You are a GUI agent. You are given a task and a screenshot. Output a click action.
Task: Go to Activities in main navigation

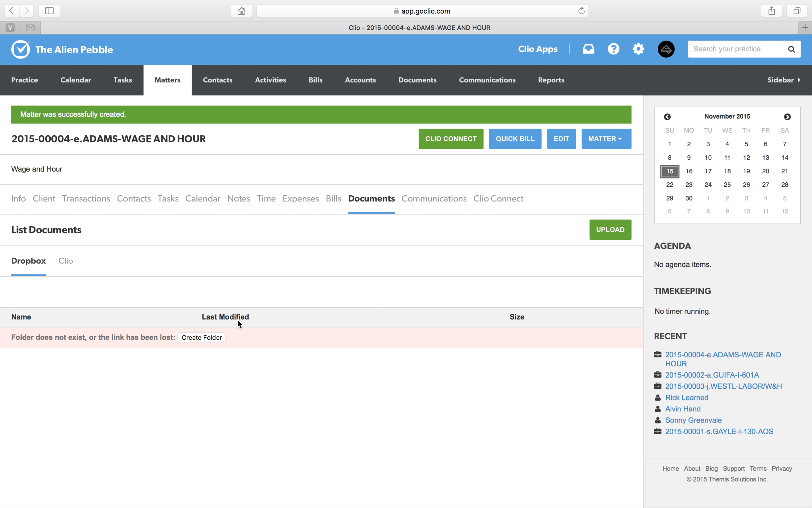coord(270,80)
